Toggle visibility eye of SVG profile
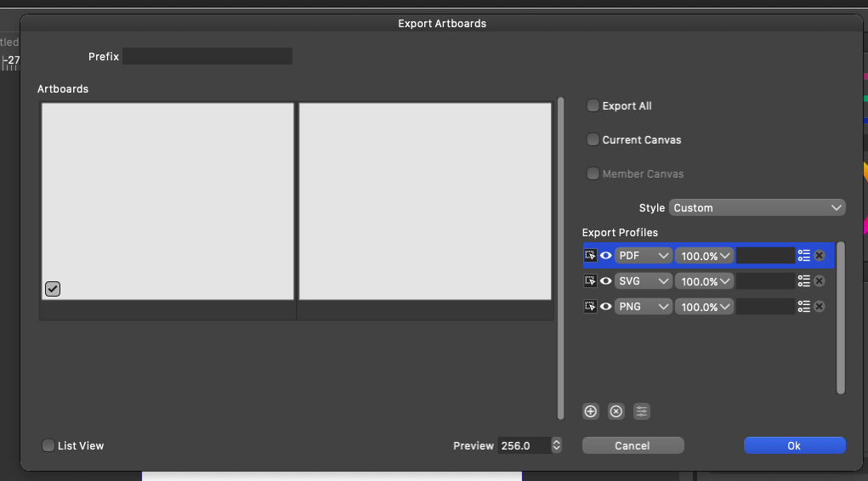The width and height of the screenshot is (868, 481). 606,281
